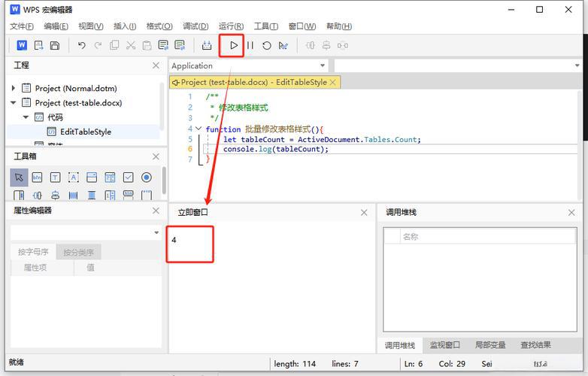Select the radio button control in toolbox
The height and width of the screenshot is (376, 588).
(x=147, y=177)
